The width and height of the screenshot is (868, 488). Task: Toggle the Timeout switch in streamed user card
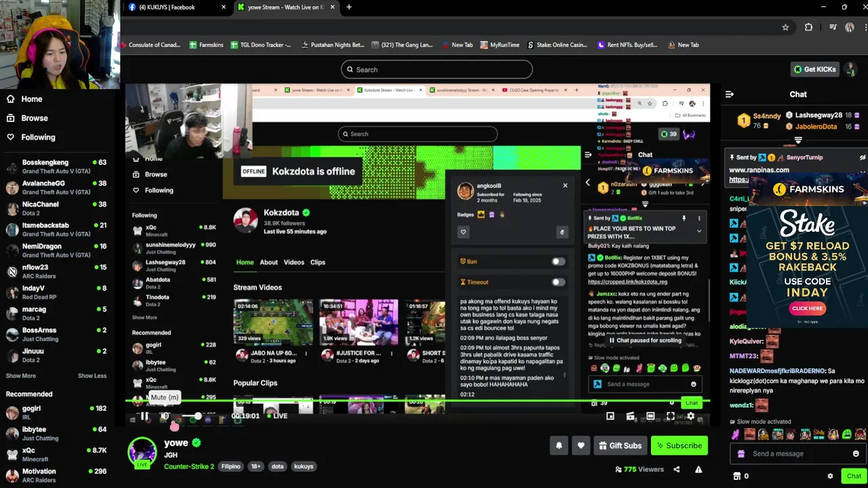(558, 282)
